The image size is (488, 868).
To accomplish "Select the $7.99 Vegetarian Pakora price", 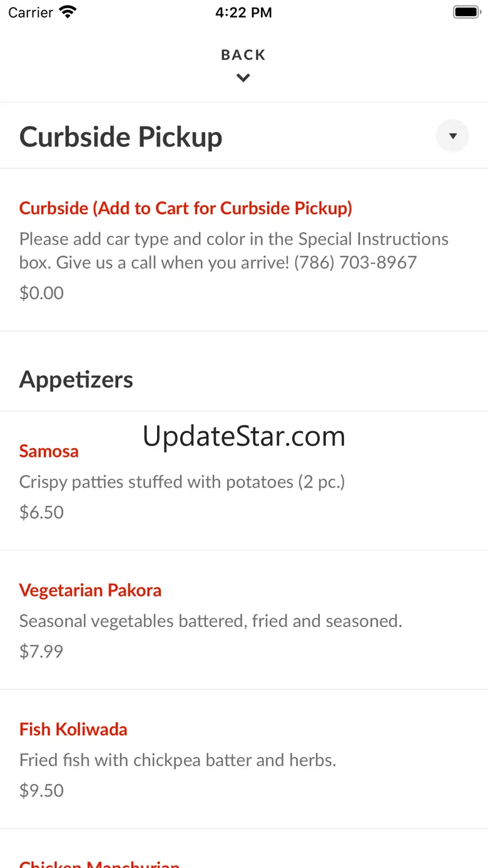I will (41, 651).
